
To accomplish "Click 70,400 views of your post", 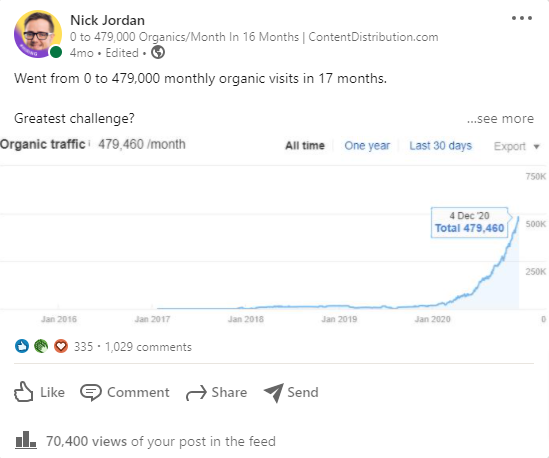I will 161,441.
